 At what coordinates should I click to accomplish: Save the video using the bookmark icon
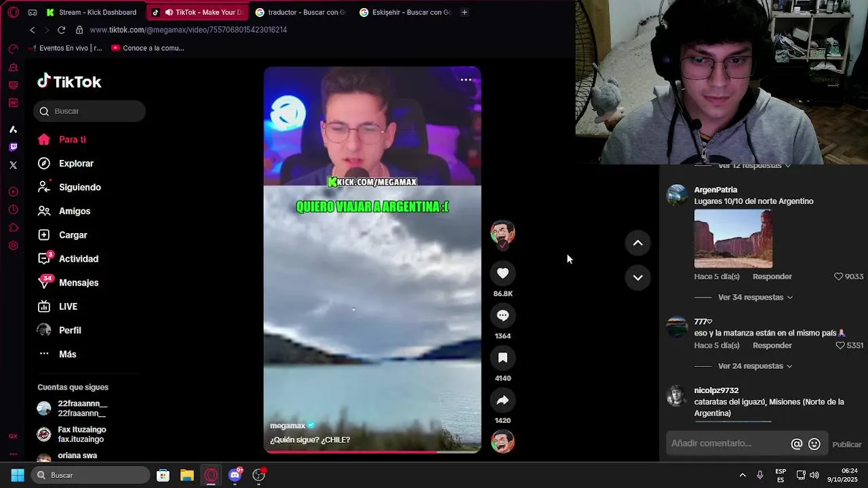(x=502, y=358)
